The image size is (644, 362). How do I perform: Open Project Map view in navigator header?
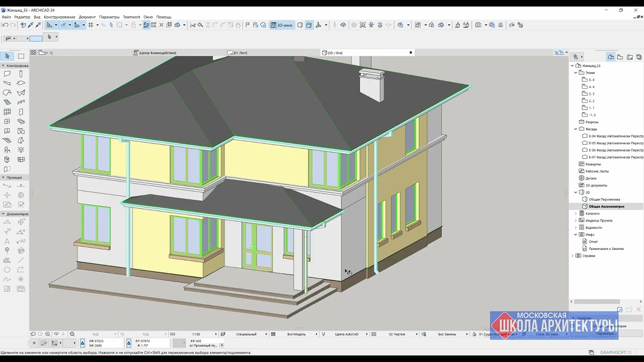coord(611,57)
